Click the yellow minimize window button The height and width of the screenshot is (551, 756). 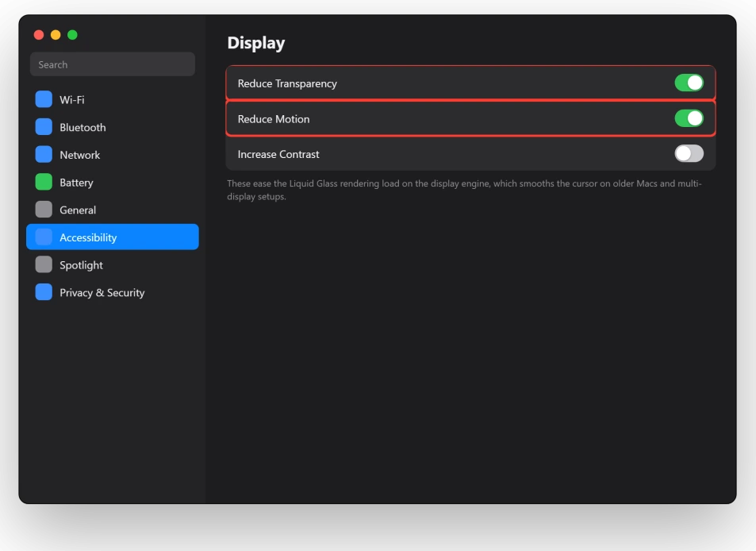click(x=56, y=35)
